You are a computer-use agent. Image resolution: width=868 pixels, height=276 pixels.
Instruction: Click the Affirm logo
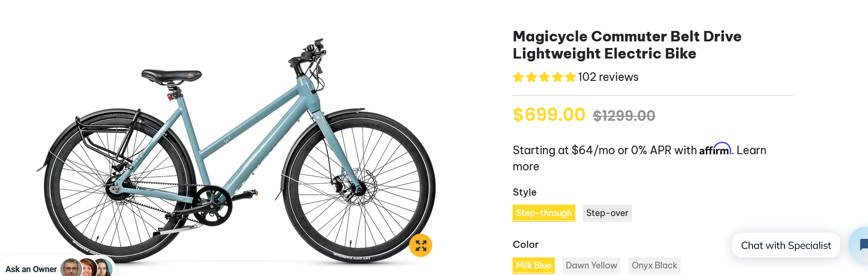[x=715, y=149]
